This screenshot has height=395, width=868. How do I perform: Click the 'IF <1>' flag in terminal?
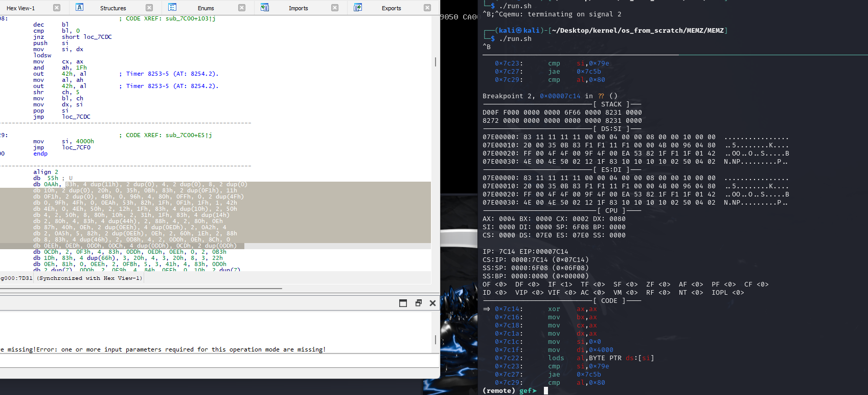coord(560,284)
